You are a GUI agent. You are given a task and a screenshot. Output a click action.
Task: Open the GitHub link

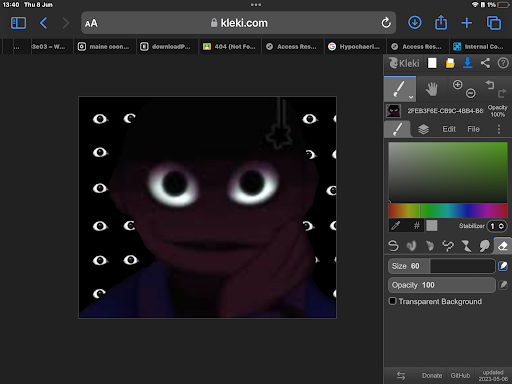tap(460, 376)
